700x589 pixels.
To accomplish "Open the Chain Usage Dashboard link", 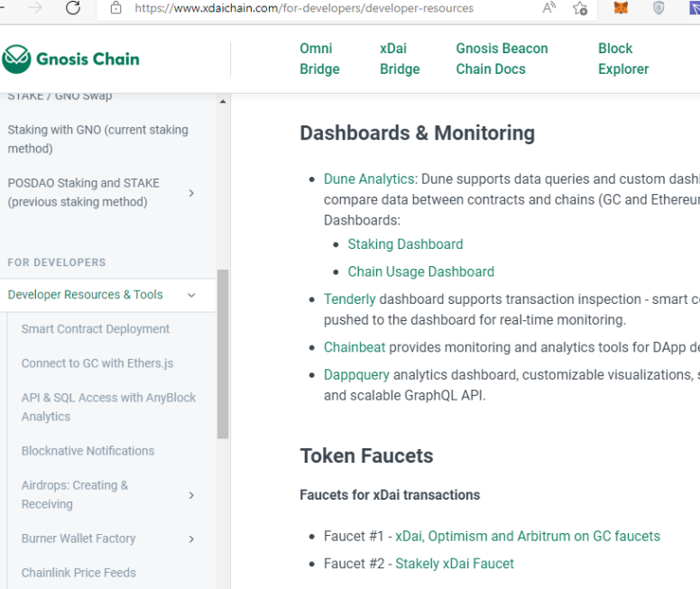I will [x=421, y=271].
